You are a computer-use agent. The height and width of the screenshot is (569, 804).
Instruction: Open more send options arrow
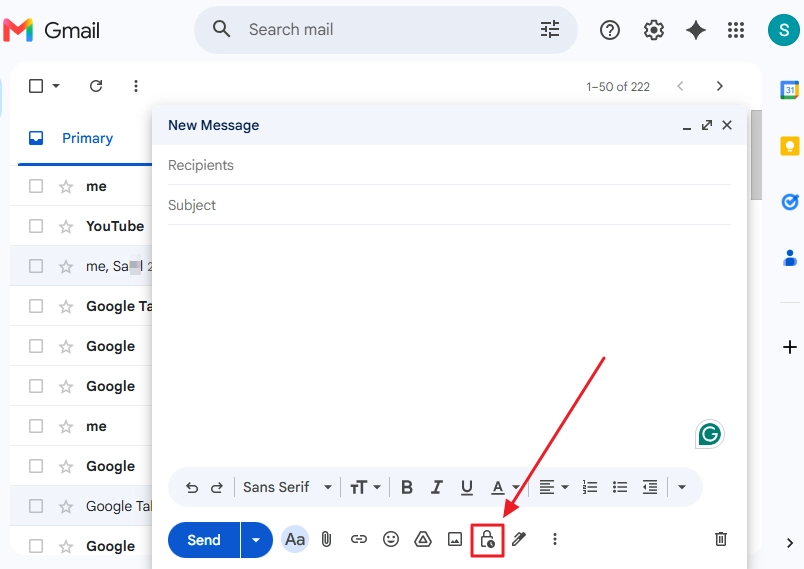pyautogui.click(x=256, y=539)
